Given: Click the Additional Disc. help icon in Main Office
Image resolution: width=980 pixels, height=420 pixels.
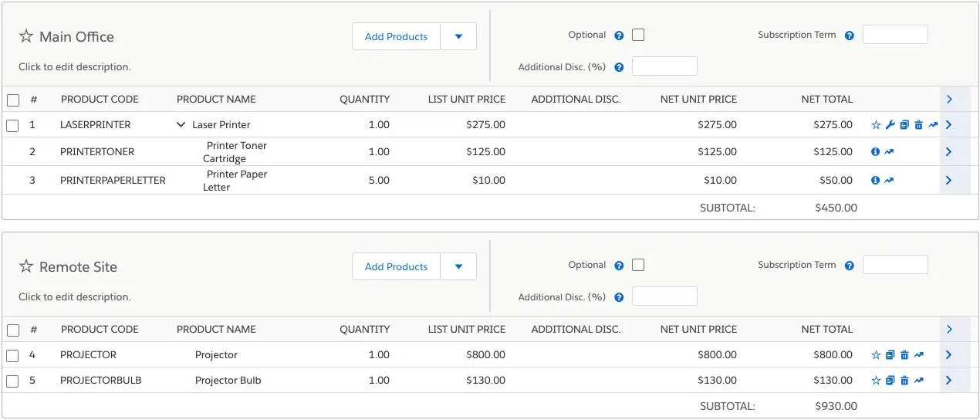Looking at the screenshot, I should [x=619, y=67].
